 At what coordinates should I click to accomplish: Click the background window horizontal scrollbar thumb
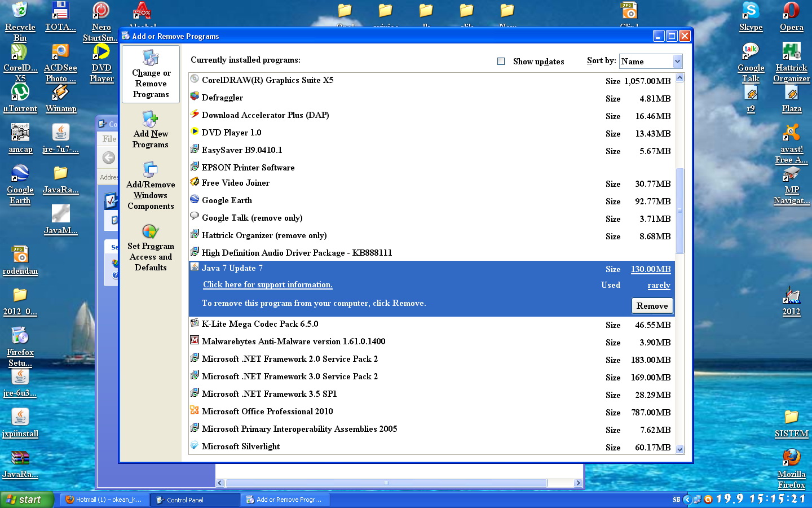pos(386,483)
